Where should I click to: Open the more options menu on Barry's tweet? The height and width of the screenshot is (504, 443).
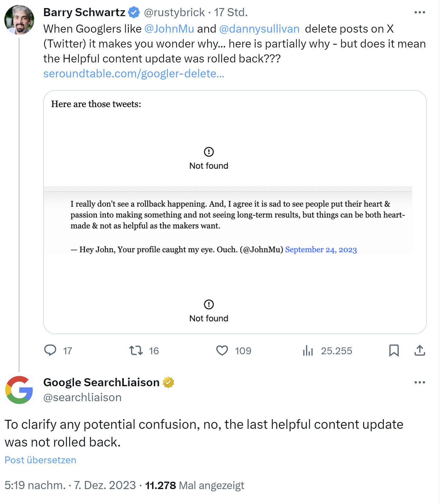pos(419,12)
